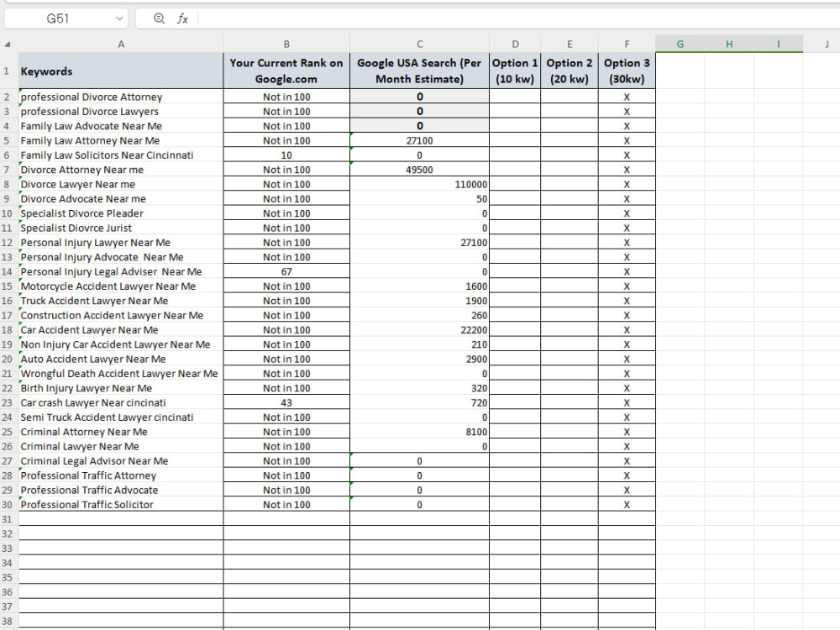Select 'Personal Injury Lawyer Near Me' cell
Viewport: 840px width, 630px height.
pyautogui.click(x=121, y=242)
